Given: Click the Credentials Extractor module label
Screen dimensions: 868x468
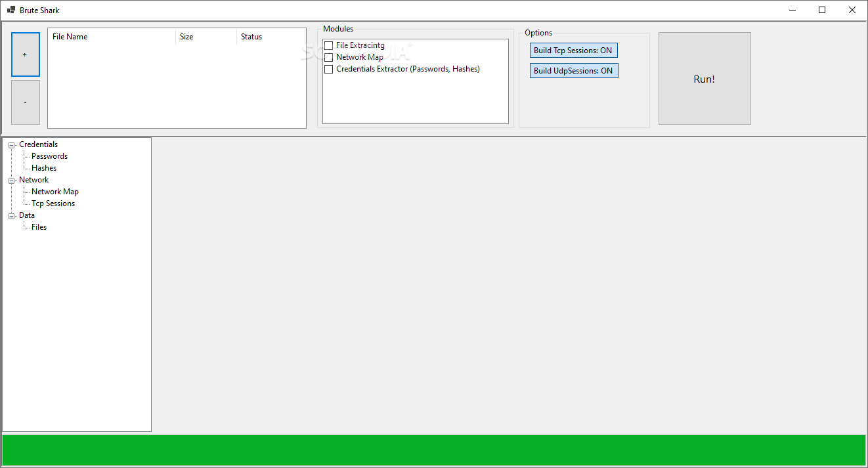Looking at the screenshot, I should pyautogui.click(x=408, y=69).
